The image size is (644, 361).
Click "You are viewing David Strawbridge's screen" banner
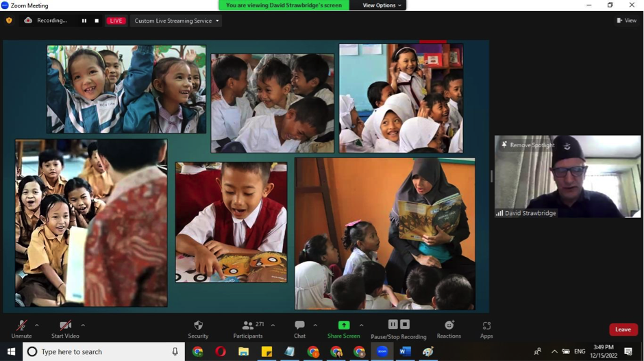pyautogui.click(x=284, y=5)
